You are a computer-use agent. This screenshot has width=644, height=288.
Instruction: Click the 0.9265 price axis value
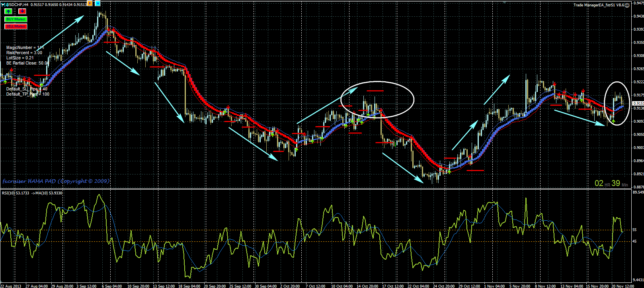(638, 69)
